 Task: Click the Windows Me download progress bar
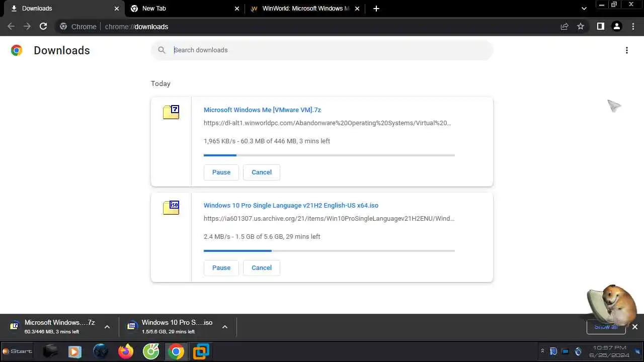[329, 155]
